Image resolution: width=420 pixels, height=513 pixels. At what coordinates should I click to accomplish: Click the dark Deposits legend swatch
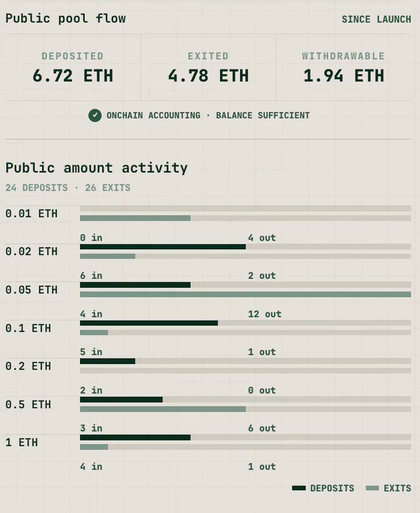pyautogui.click(x=299, y=488)
